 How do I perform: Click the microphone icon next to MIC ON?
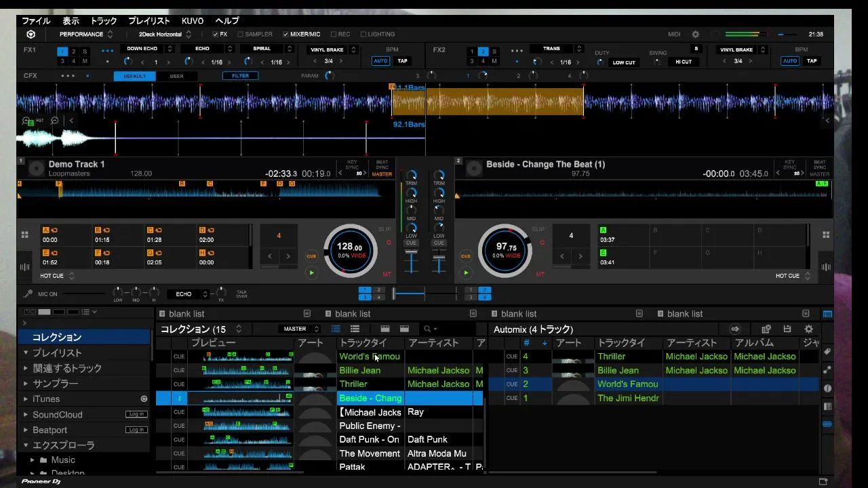tap(28, 294)
